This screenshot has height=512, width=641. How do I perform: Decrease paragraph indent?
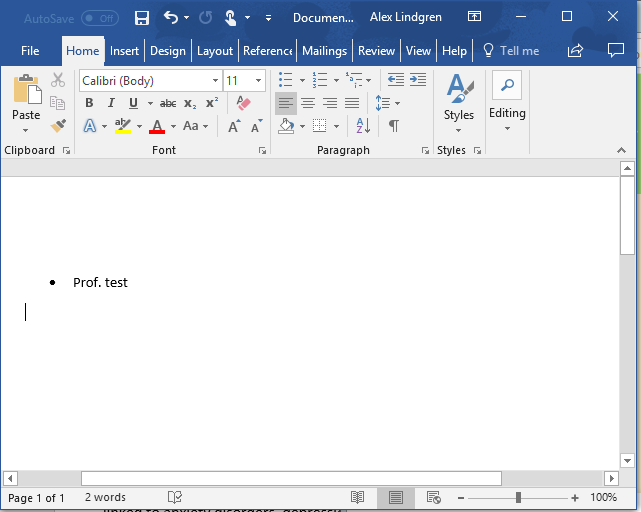pyautogui.click(x=396, y=79)
